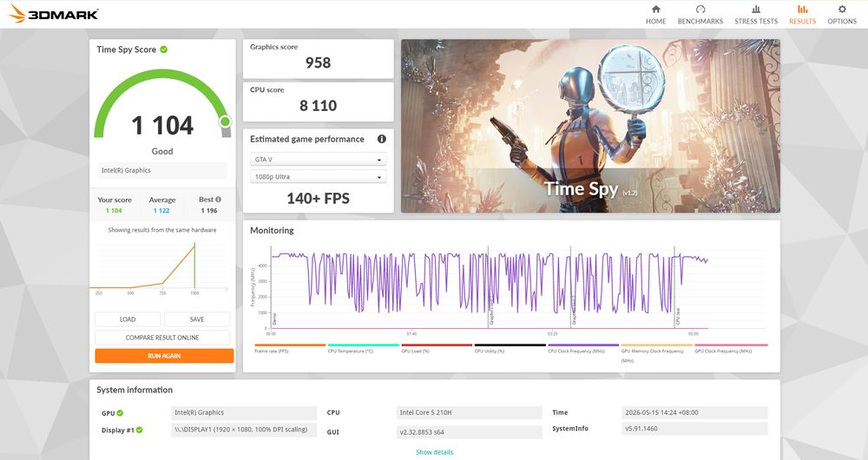Click the Average score 1 122
Image resolution: width=868 pixels, height=460 pixels.
point(161,211)
